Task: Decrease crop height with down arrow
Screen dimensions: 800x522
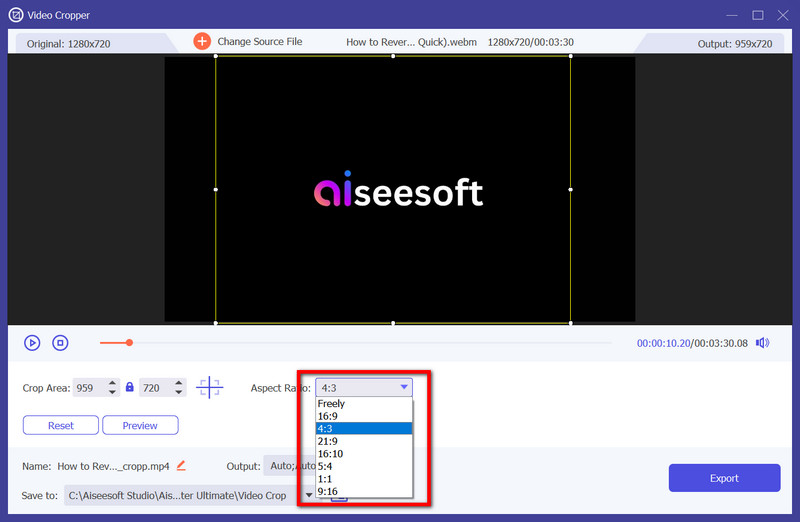Action: pos(180,392)
